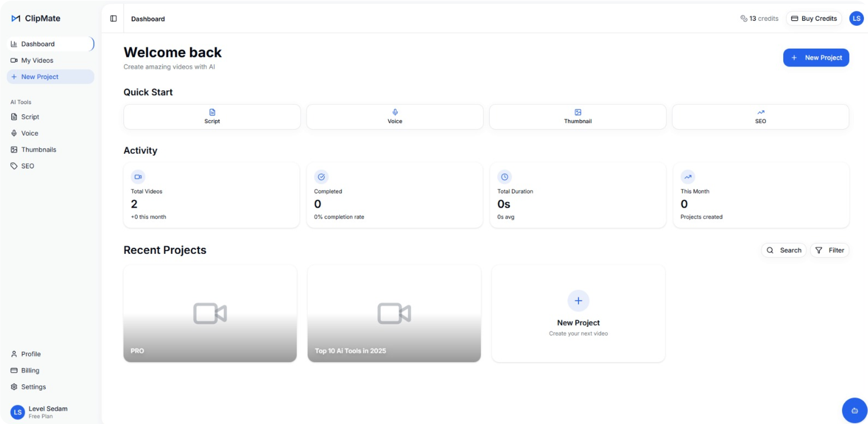
Task: Open the PRO project thumbnail
Action: [210, 313]
